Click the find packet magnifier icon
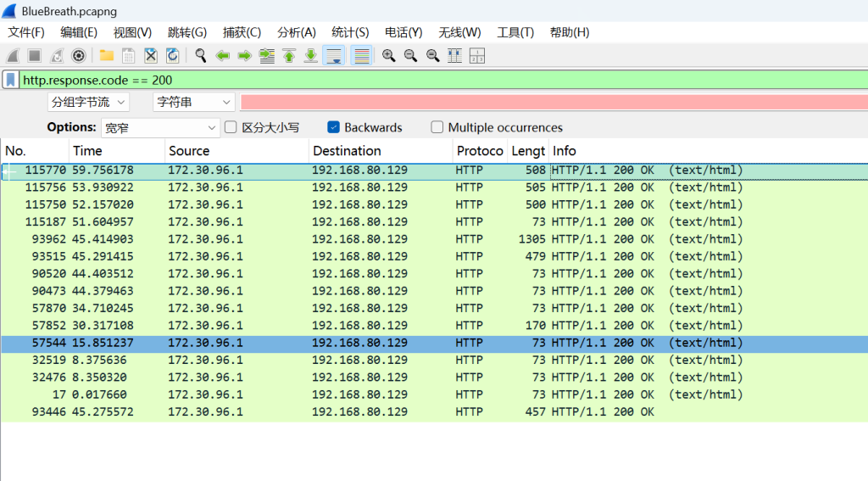 (201, 56)
